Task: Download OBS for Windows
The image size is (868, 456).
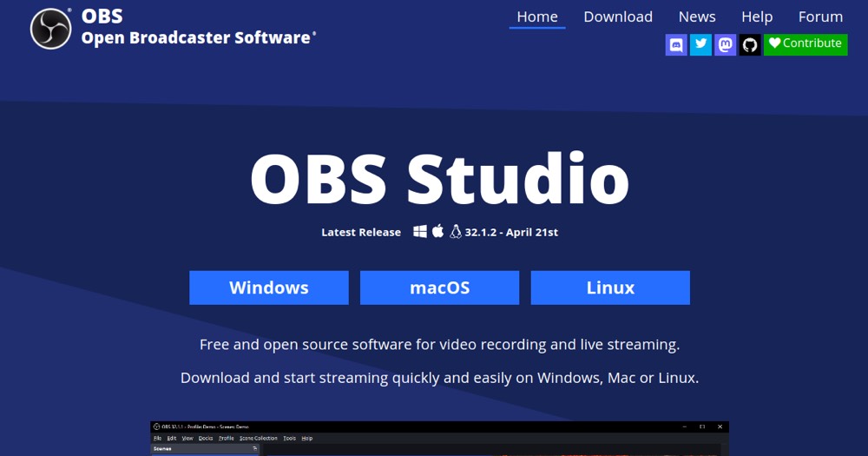Action: [x=269, y=287]
